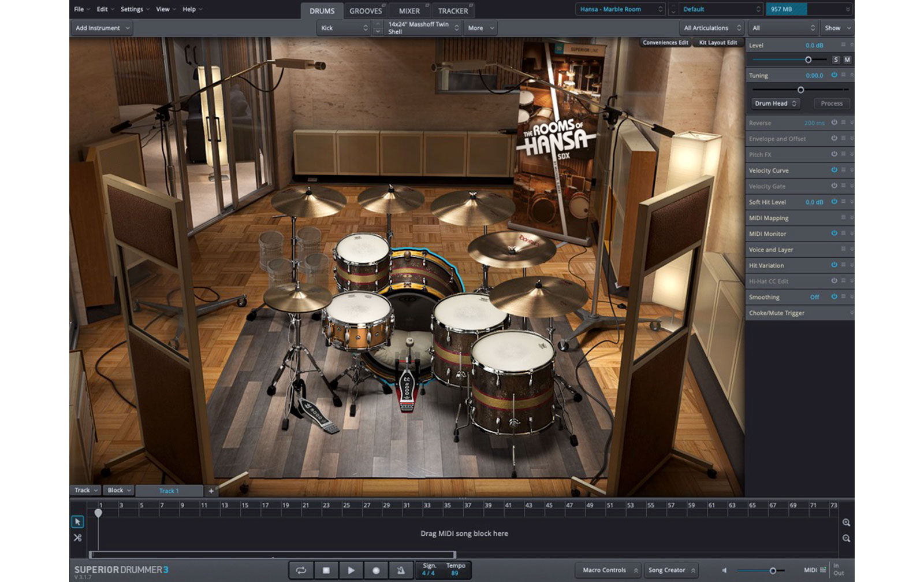The height and width of the screenshot is (582, 924).
Task: Open the Song Creator panel
Action: (671, 570)
